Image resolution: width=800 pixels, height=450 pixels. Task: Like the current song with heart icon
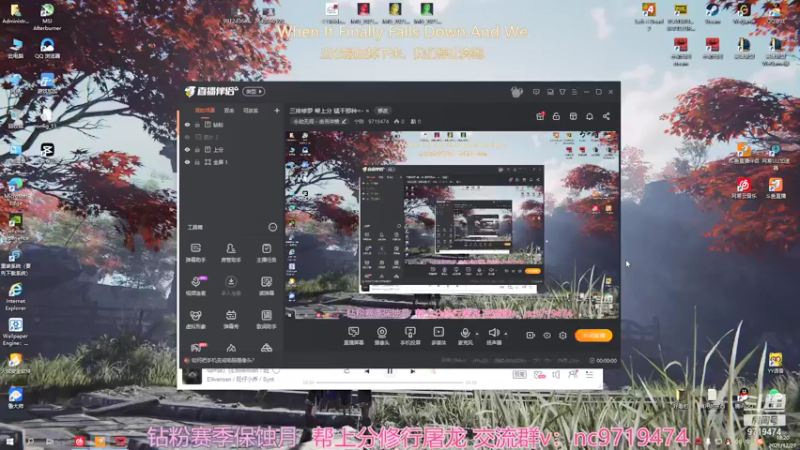tap(276, 370)
